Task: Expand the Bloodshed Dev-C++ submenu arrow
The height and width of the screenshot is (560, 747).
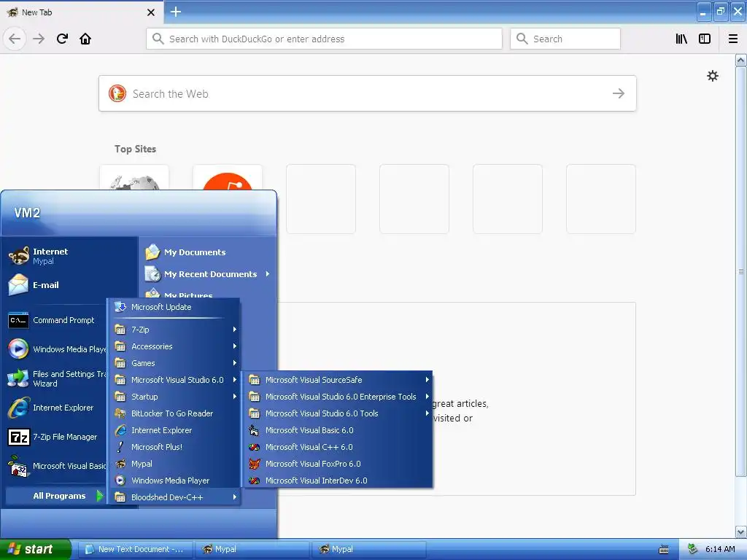Action: [x=234, y=497]
